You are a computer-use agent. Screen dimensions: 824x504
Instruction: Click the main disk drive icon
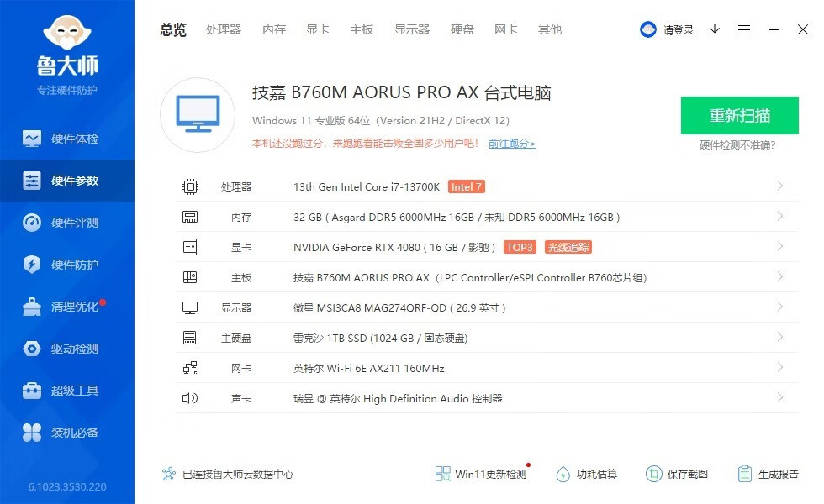pos(190,338)
